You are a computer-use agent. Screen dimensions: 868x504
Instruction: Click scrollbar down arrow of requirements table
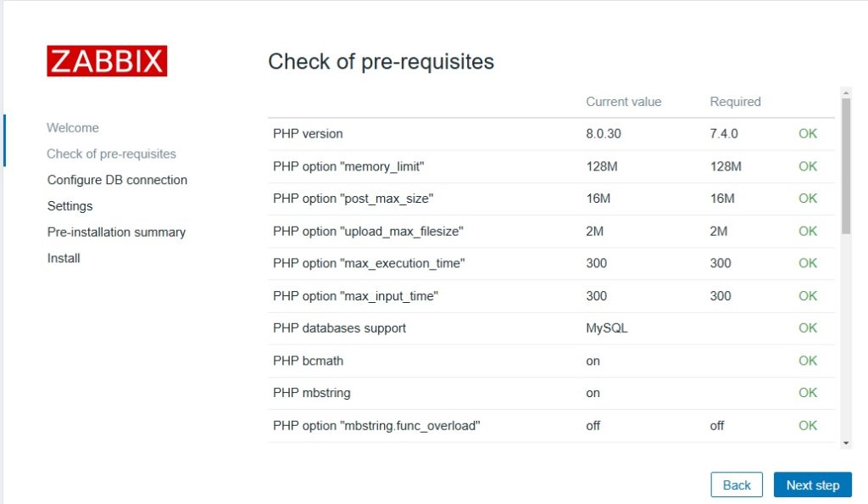pyautogui.click(x=846, y=443)
